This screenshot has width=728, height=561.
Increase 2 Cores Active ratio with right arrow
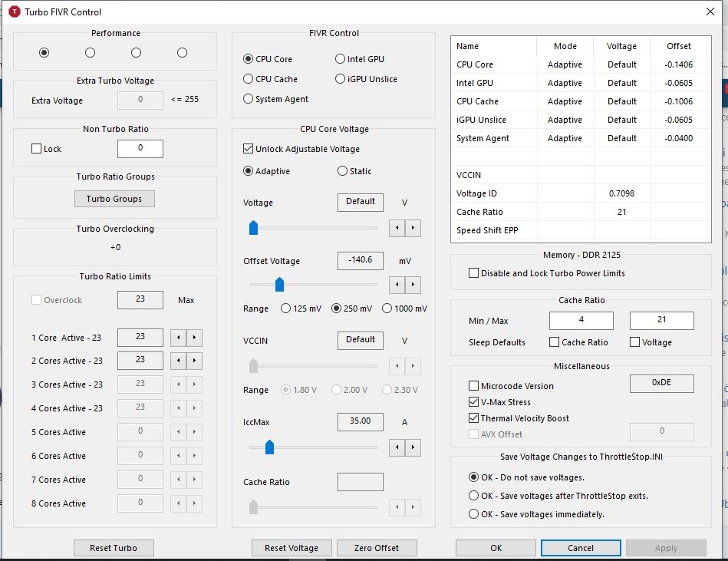[x=195, y=361]
